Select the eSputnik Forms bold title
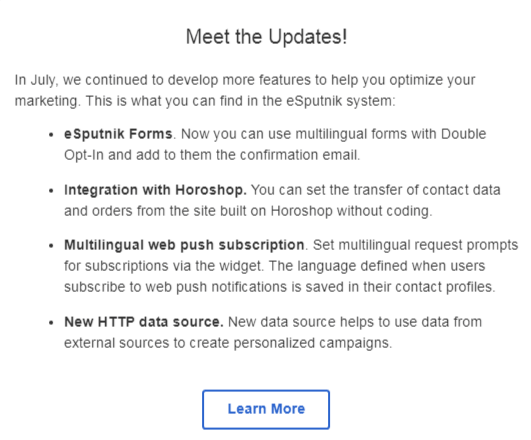Viewport: 531px width, 440px height. [118, 134]
